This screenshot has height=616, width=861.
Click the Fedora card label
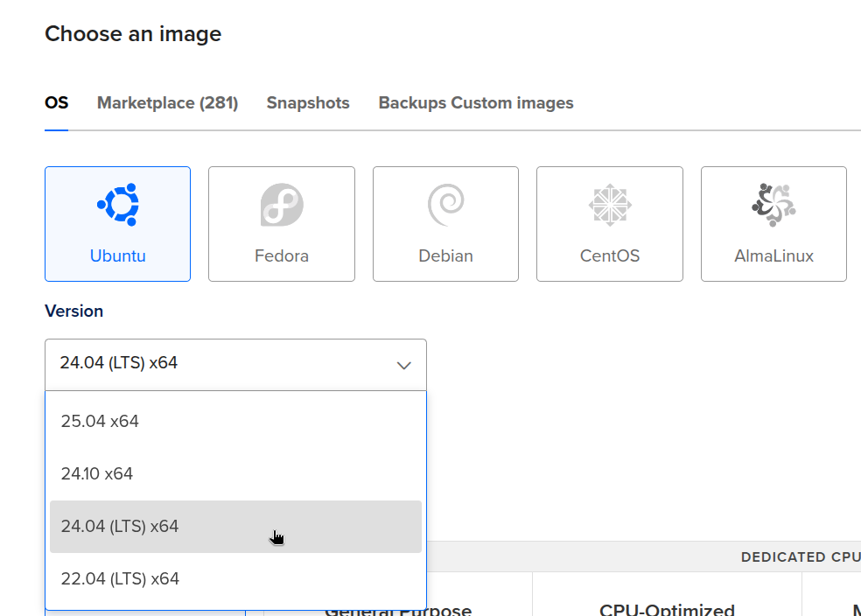pyautogui.click(x=282, y=255)
